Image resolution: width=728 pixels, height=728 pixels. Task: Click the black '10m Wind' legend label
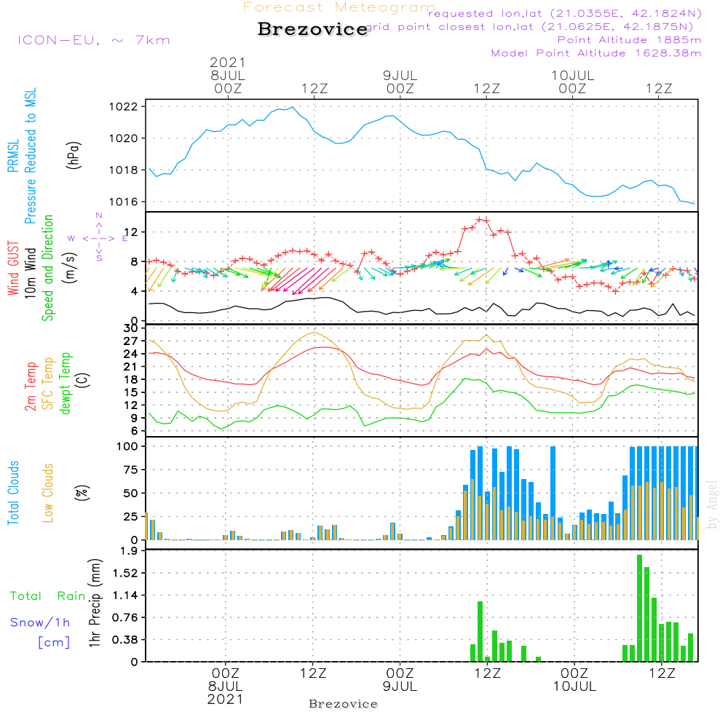coord(30,273)
